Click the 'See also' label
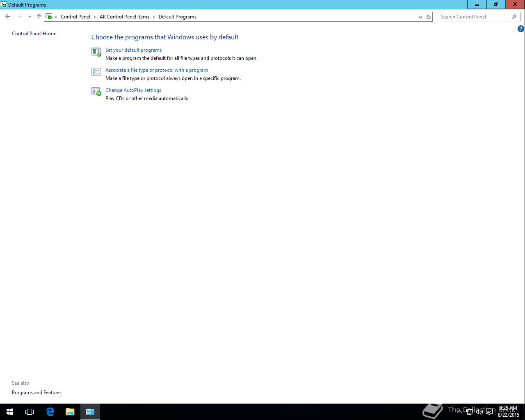The image size is (525, 420). pos(21,383)
